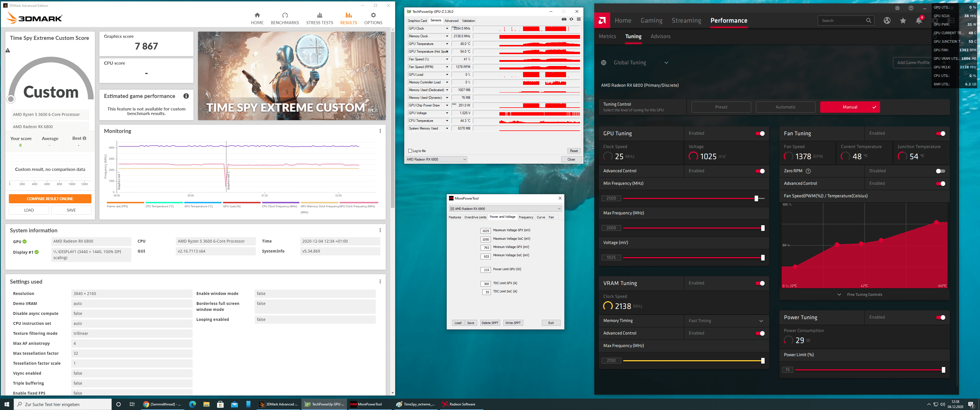Open Curve tab in MorePowerTool
This screenshot has height=410, width=980.
[x=541, y=217]
